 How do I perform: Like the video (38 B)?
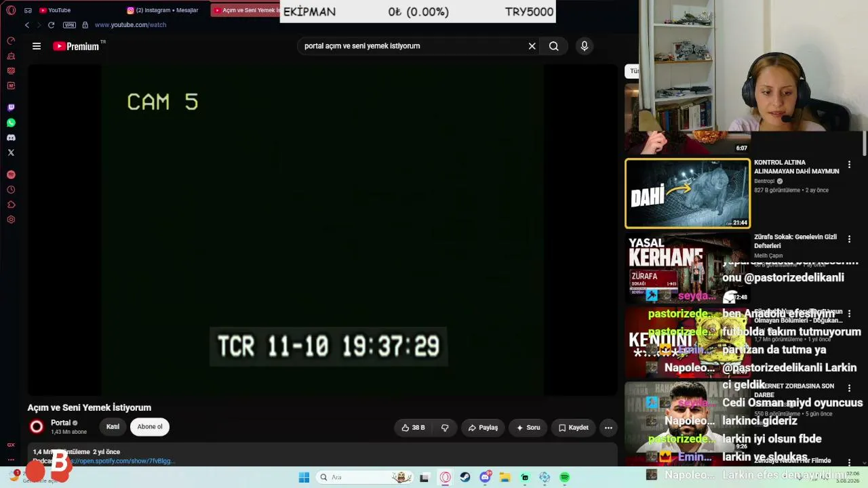point(413,428)
